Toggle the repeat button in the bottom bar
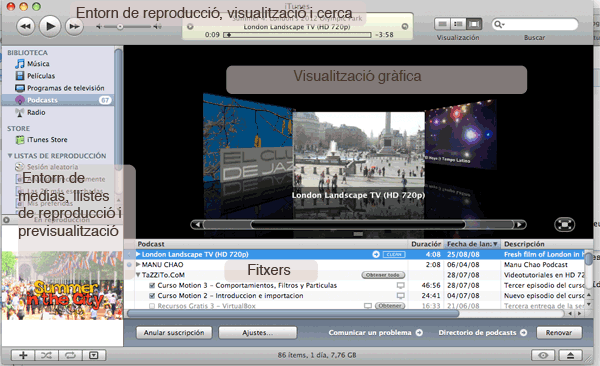 point(70,355)
